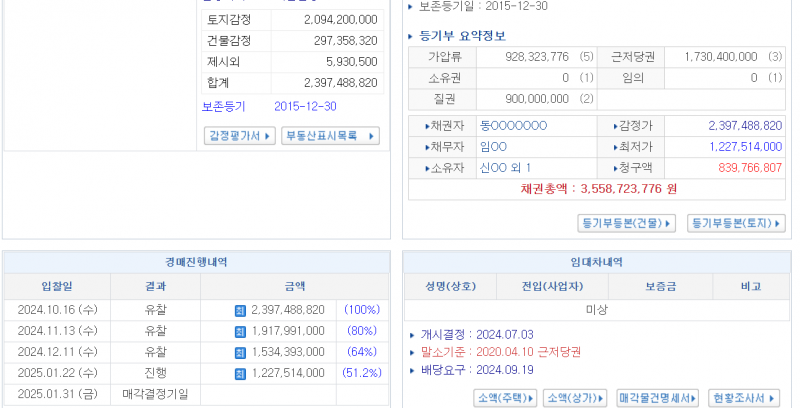Open the 부동산표시목록 property list
The image size is (800, 408).
331,136
